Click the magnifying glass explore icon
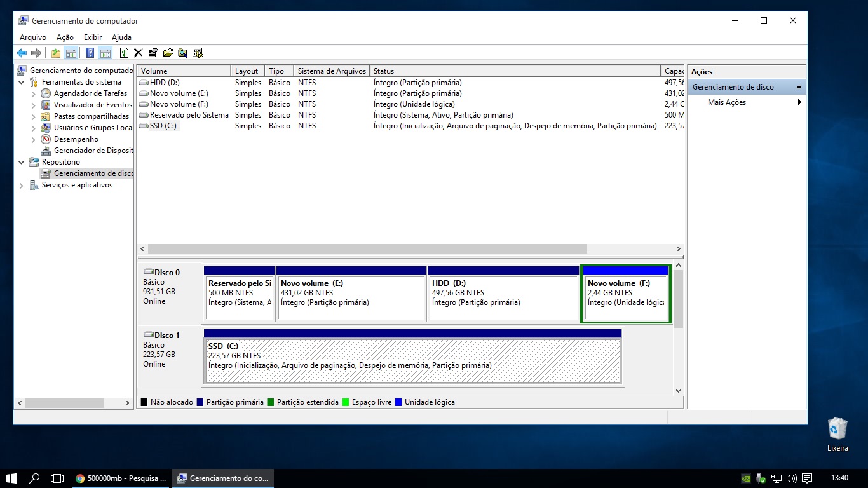 pyautogui.click(x=182, y=53)
